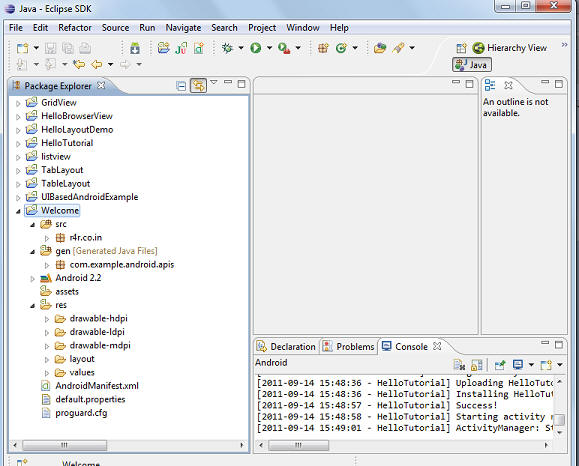The width and height of the screenshot is (579, 466).
Task: Click the Open Console icon
Action: 546,365
